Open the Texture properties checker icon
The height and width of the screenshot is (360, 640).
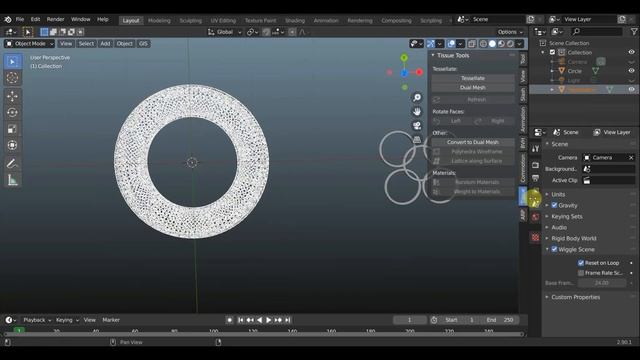536,237
